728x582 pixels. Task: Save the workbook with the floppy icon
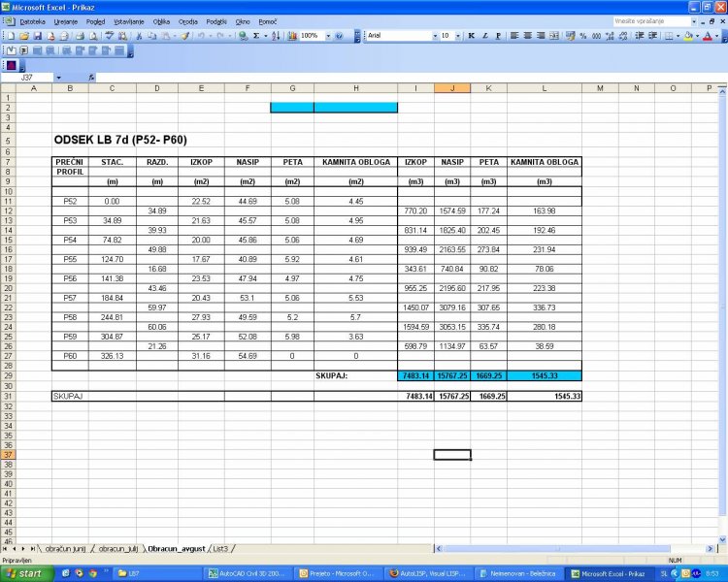[x=38, y=36]
